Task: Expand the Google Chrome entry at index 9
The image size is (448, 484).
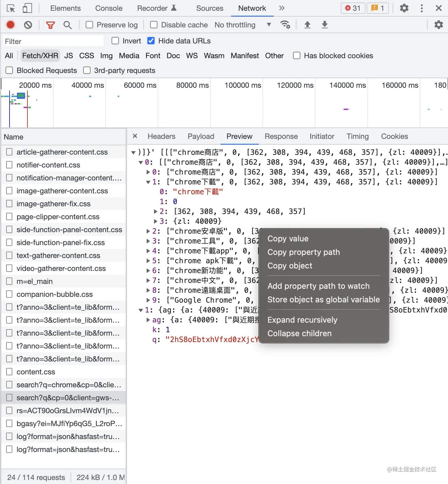Action: click(148, 300)
